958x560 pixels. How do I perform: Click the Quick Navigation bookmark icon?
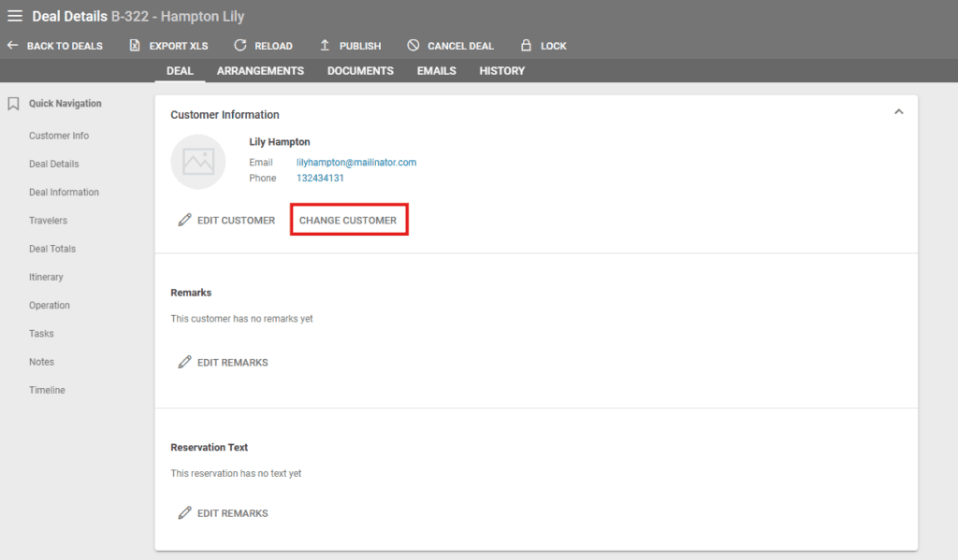(x=13, y=104)
